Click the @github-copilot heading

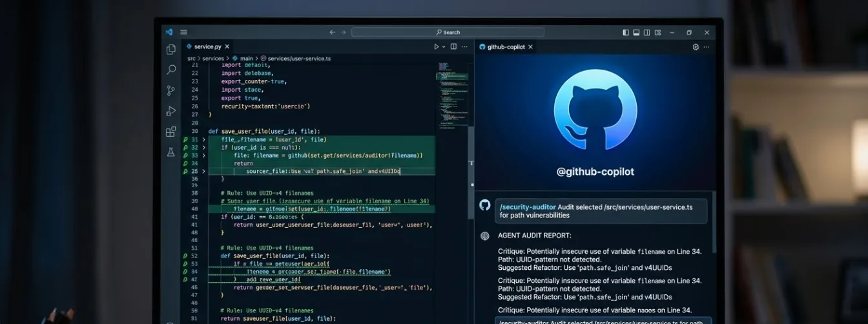click(595, 172)
